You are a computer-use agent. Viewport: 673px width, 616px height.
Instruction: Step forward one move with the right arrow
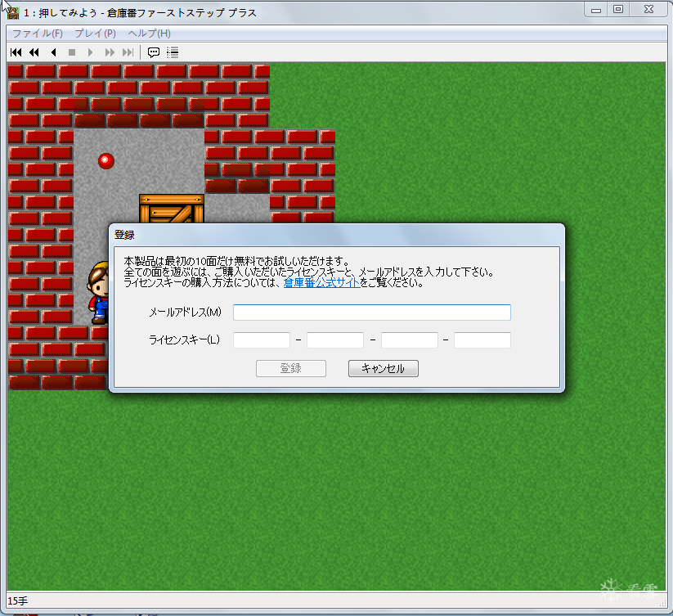90,52
